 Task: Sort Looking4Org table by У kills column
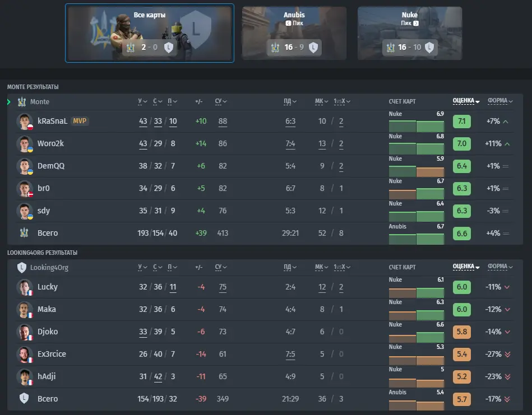click(x=142, y=267)
